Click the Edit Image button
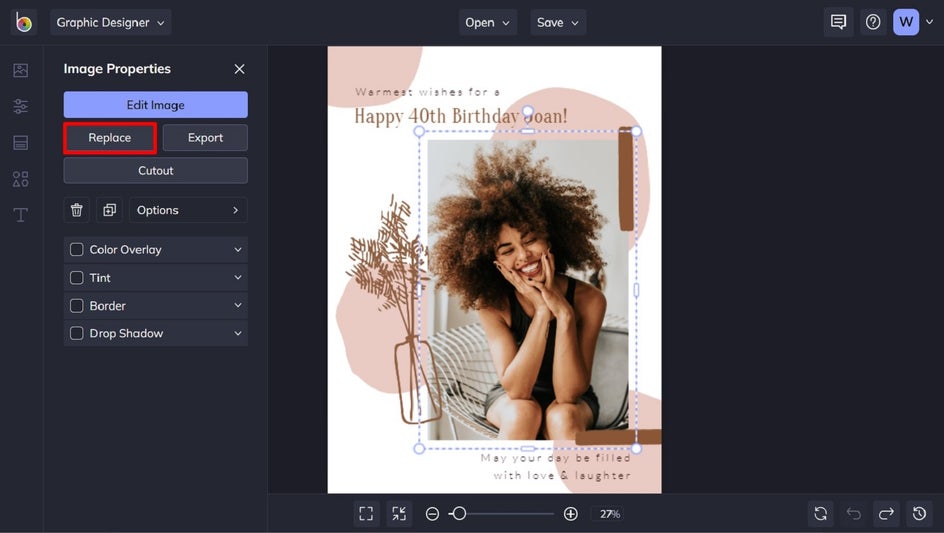This screenshot has width=944, height=533. tap(155, 105)
